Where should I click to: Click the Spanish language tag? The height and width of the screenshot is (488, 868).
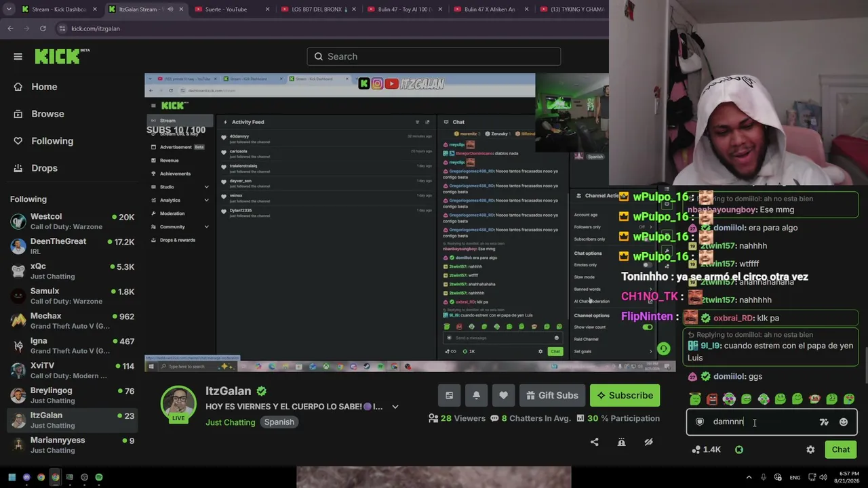coord(279,422)
